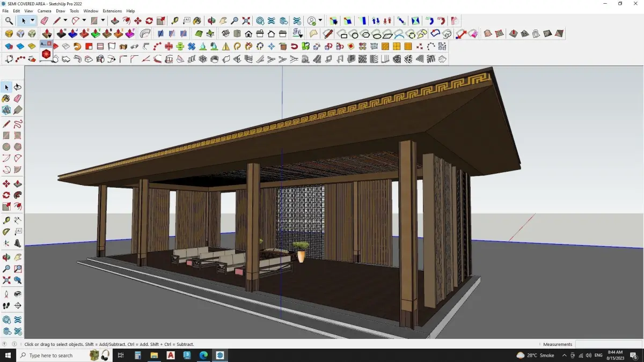
Task: Pick the Tape Measure tool in left toolbar
Action: click(6, 220)
